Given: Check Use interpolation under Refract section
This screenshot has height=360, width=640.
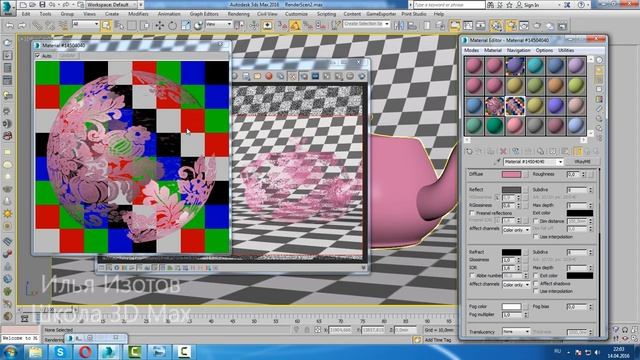Looking at the screenshot, I should pyautogui.click(x=536, y=291).
